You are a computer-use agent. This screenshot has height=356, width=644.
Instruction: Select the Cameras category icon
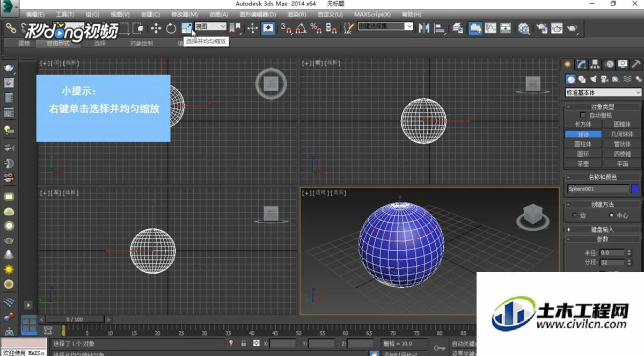[605, 79]
